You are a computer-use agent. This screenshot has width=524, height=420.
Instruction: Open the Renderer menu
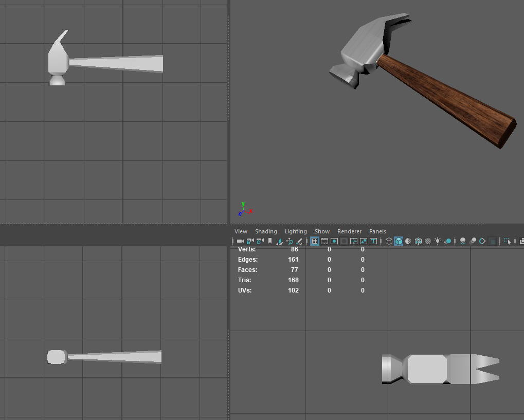tap(349, 231)
